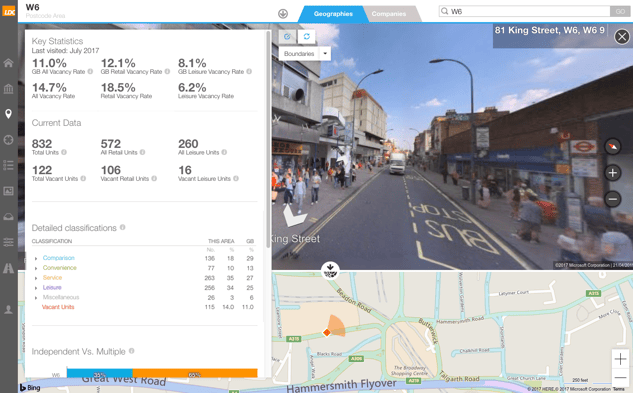
Task: Zoom in the street view with plus
Action: coord(612,173)
